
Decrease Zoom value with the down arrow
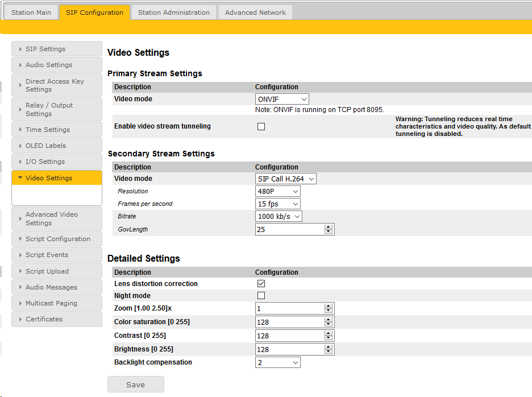click(328, 311)
